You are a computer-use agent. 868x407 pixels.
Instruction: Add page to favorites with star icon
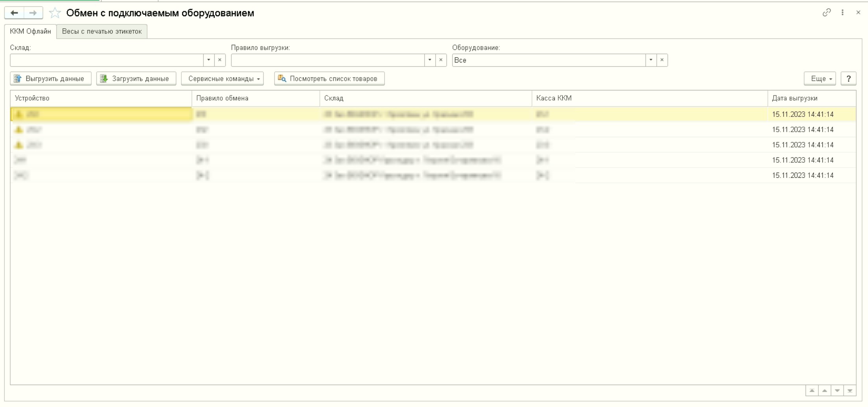click(x=55, y=13)
